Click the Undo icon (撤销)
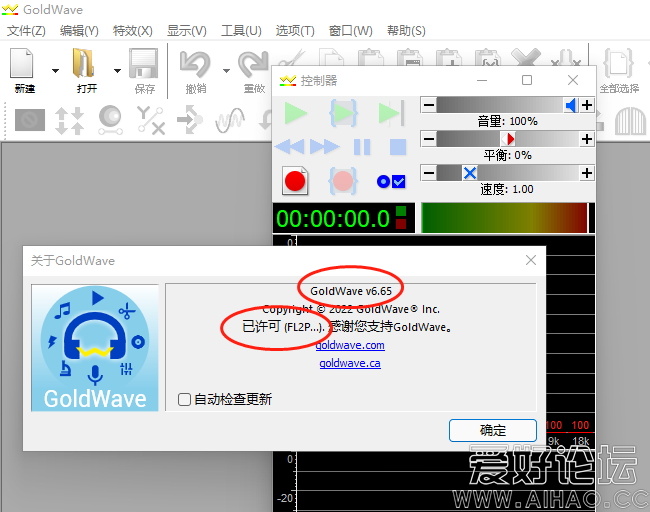 click(195, 63)
